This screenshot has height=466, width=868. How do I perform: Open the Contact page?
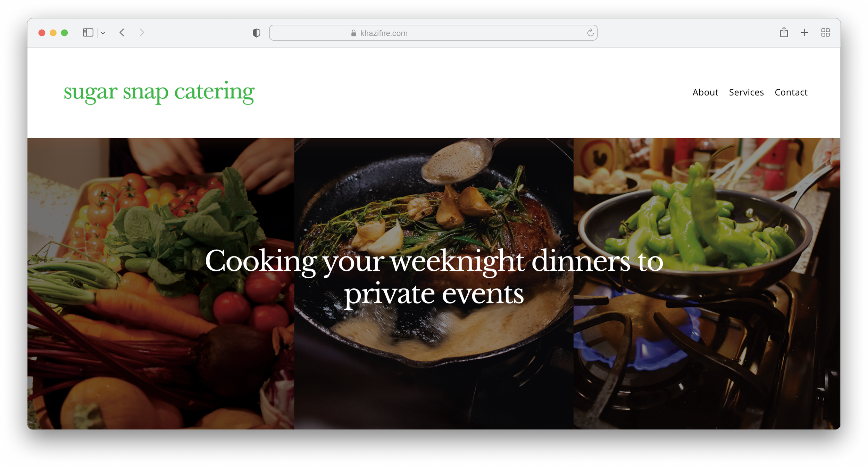pos(791,92)
